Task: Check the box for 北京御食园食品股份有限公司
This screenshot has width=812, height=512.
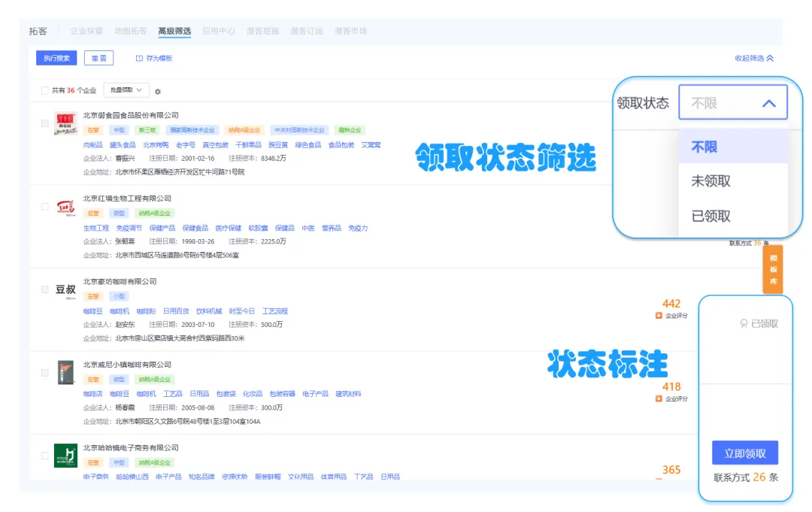Action: coord(45,123)
